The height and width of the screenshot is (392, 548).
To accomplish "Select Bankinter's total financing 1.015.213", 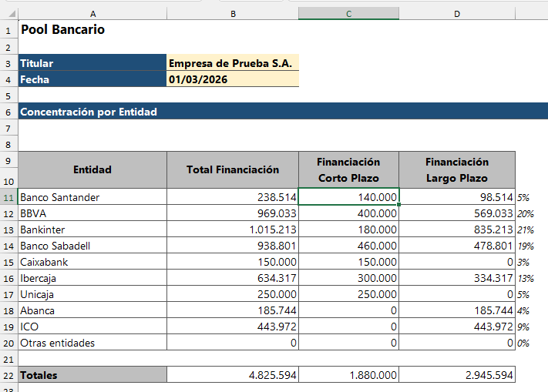I will [232, 230].
